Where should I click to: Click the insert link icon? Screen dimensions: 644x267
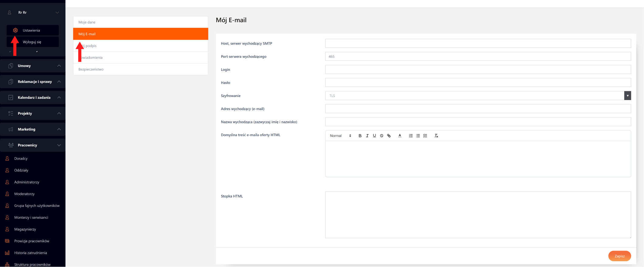pyautogui.click(x=389, y=136)
